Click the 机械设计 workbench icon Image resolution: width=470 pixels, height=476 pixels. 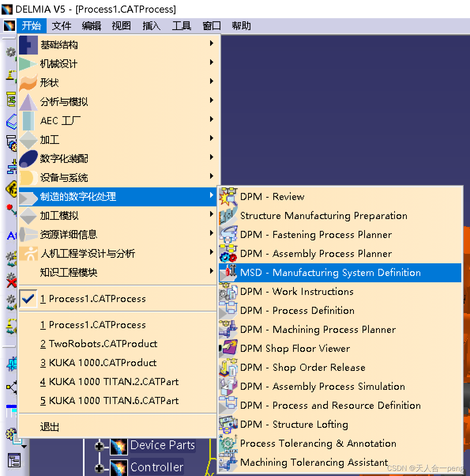[x=28, y=64]
